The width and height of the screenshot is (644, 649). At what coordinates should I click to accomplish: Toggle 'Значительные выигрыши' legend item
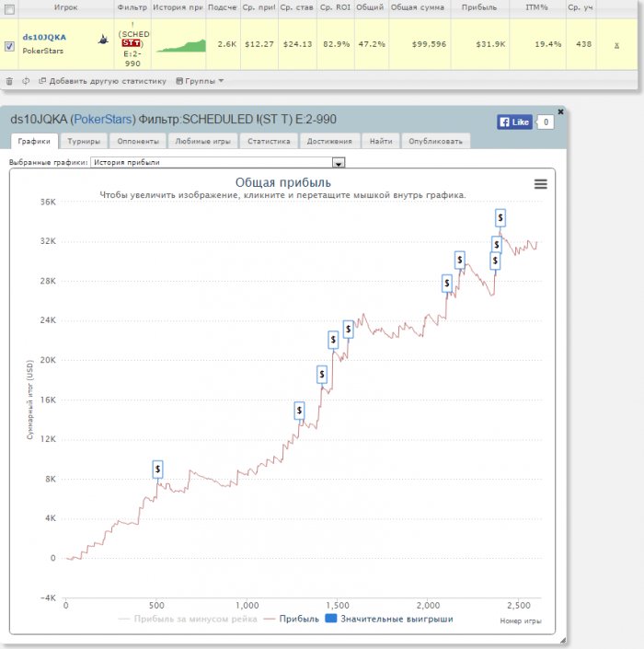[390, 620]
